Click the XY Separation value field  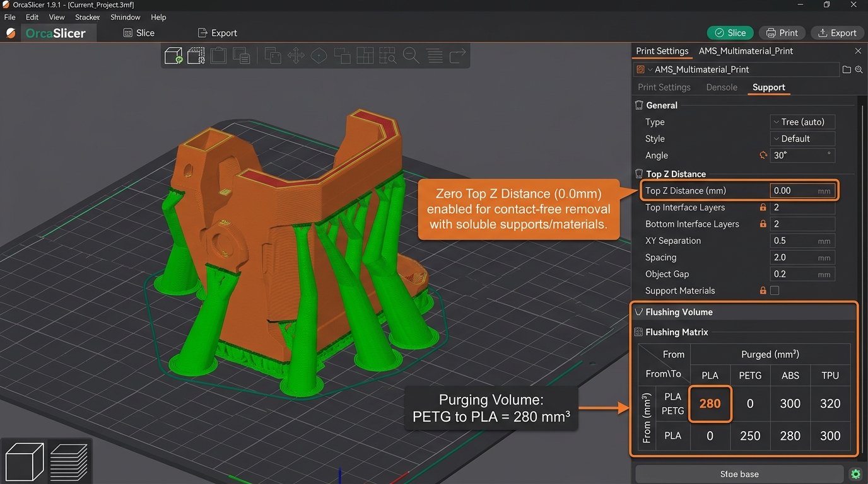tap(802, 241)
